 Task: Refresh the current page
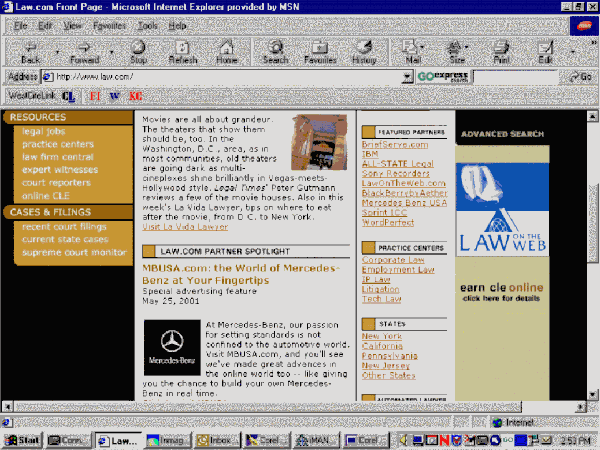[182, 51]
